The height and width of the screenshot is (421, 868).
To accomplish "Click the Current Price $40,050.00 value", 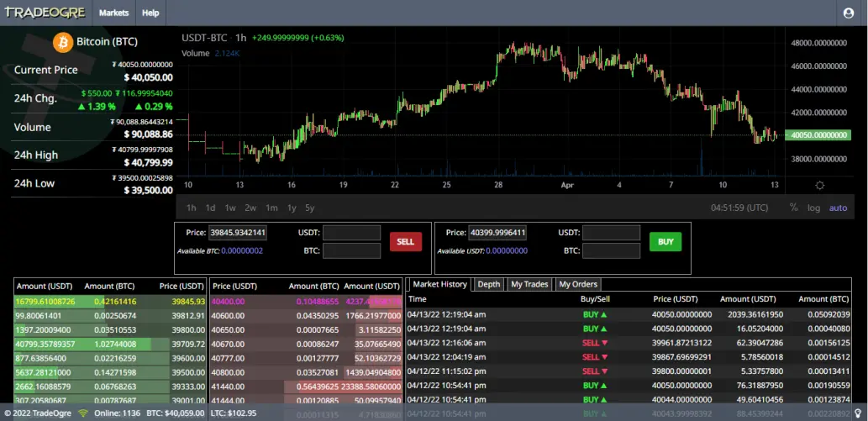I will click(149, 77).
